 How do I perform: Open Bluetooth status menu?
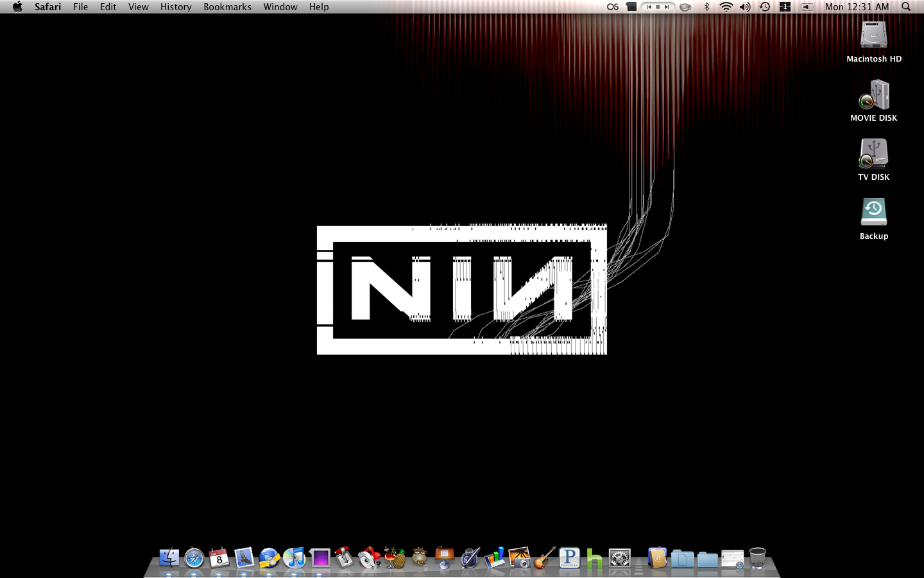click(706, 7)
